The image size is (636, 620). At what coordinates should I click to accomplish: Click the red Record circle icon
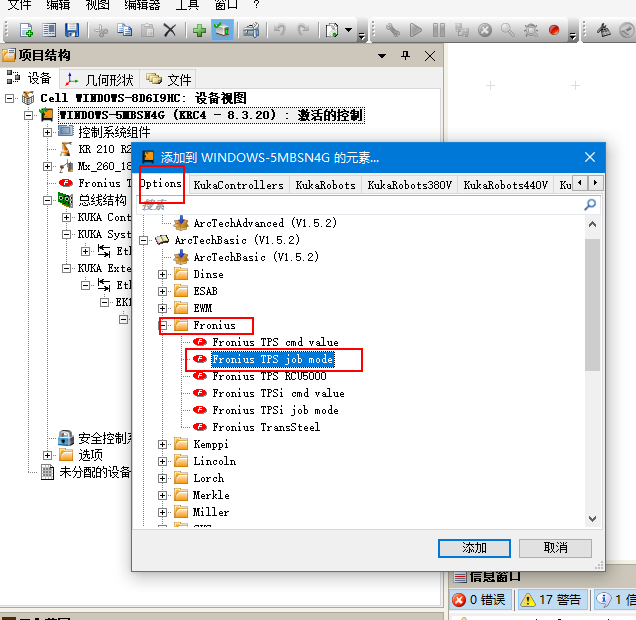point(554,30)
